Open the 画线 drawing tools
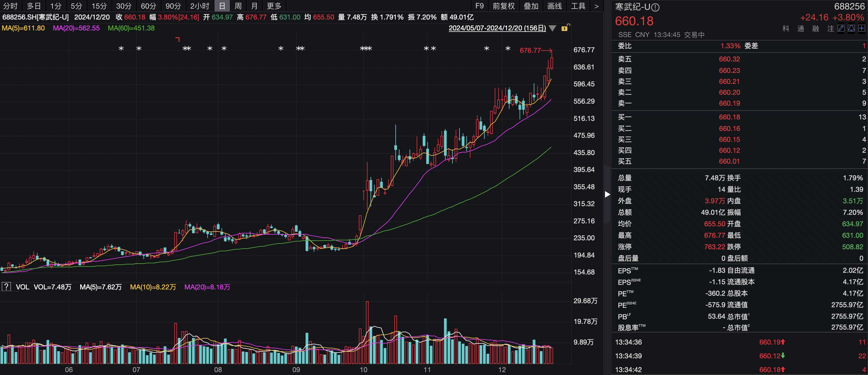Viewport: 868px width, 375px height. [x=554, y=6]
